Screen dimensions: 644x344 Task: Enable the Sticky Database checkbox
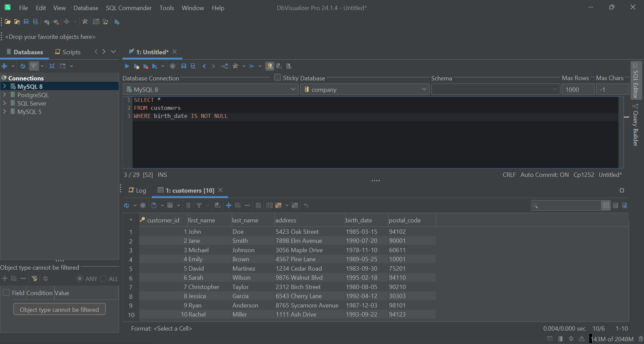pos(277,77)
